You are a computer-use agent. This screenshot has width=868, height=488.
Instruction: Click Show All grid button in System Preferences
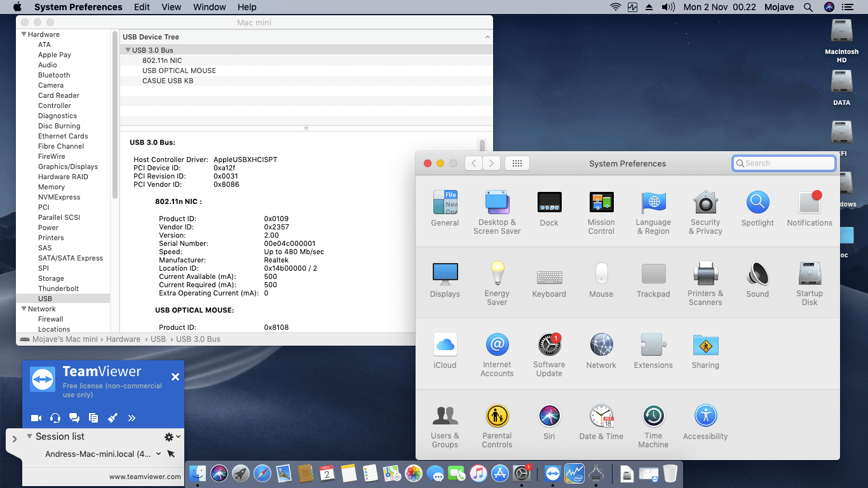[x=517, y=163]
